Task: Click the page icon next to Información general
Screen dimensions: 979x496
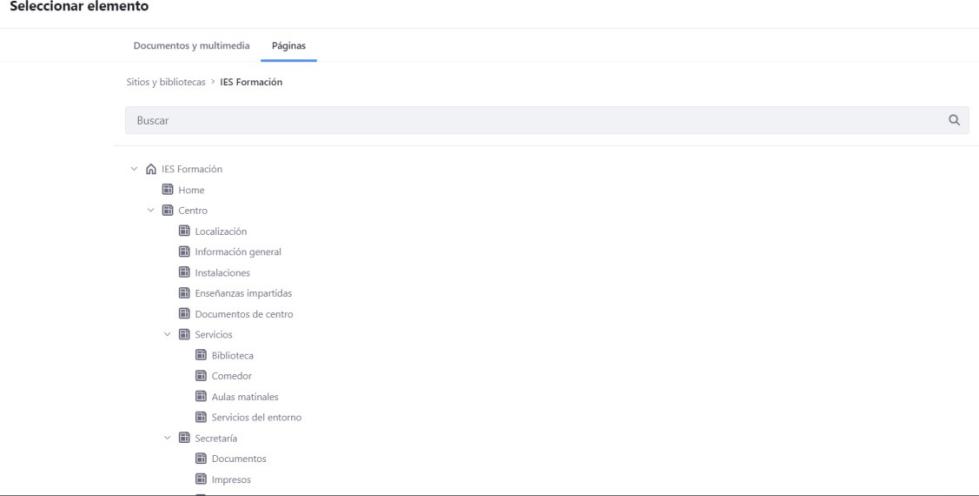Action: pos(184,251)
